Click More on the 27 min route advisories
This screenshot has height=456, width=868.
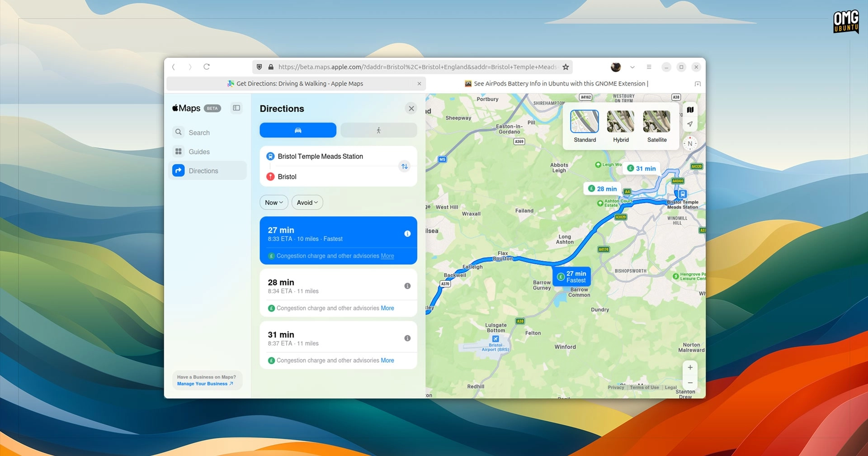pos(387,256)
